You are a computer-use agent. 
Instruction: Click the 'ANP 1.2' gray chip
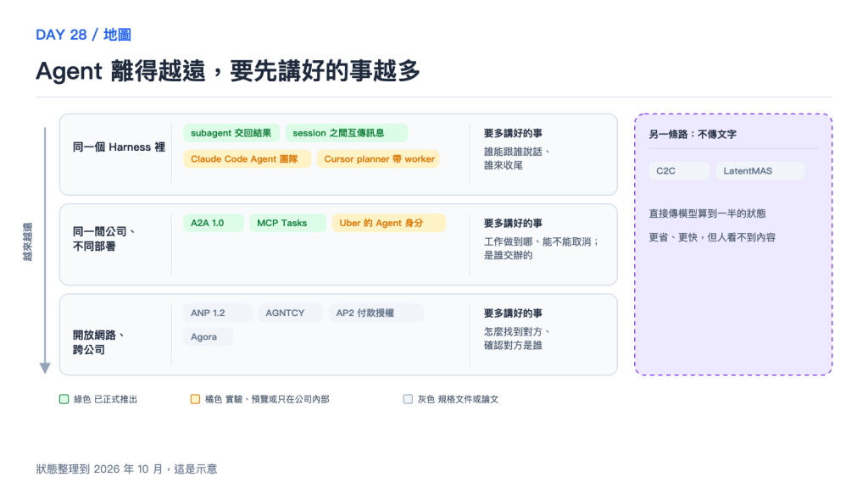click(x=218, y=313)
